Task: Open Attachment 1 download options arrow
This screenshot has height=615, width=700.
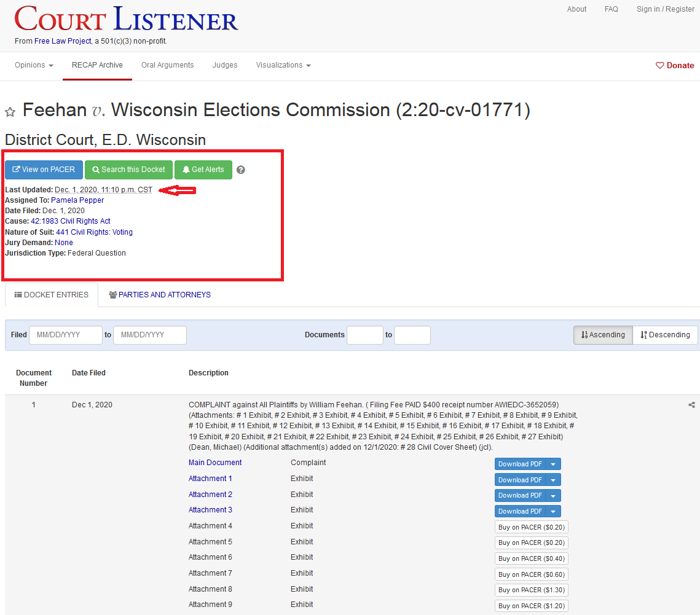Action: tap(553, 480)
